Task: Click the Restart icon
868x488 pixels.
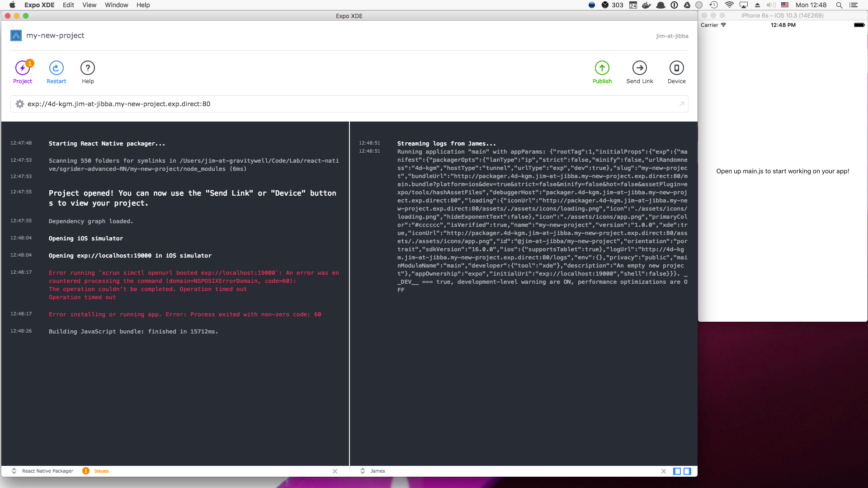Action: 56,68
